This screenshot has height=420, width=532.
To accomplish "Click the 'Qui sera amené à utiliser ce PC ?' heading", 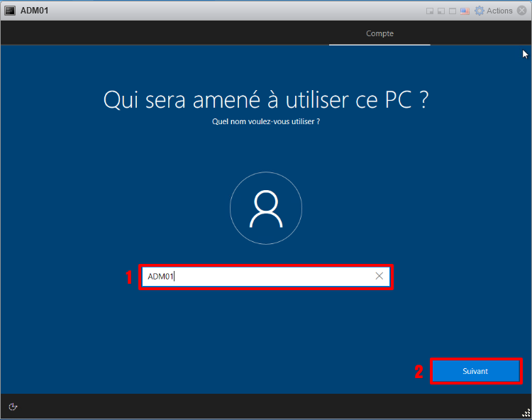I will (x=266, y=100).
